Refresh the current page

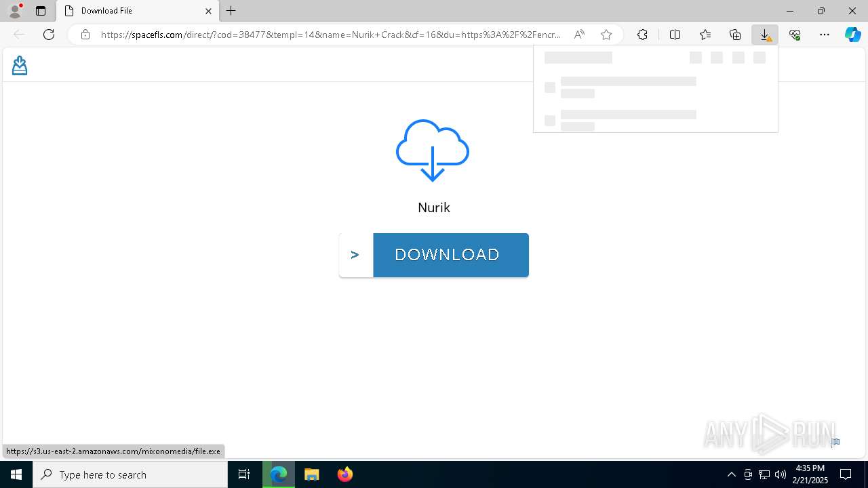point(49,35)
